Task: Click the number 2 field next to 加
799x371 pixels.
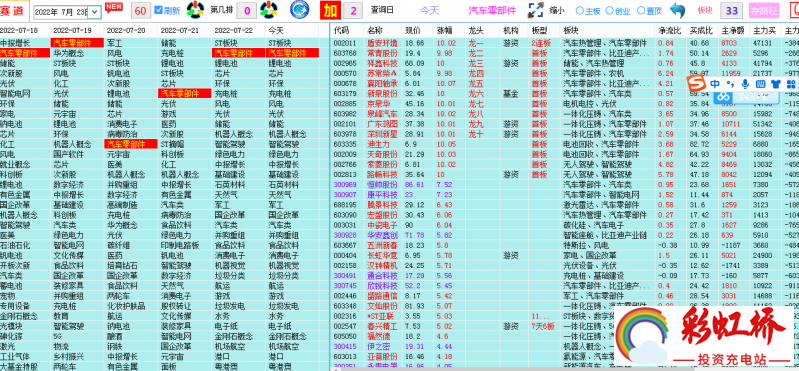Action: pos(353,10)
